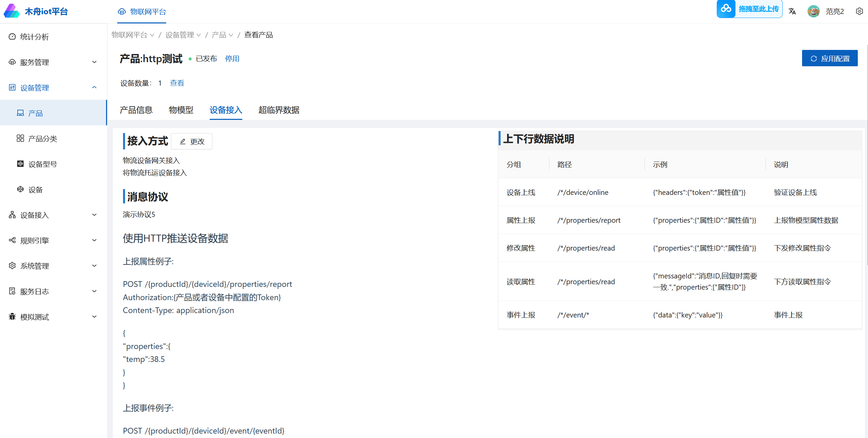
Task: Click the language translate icon
Action: (792, 11)
